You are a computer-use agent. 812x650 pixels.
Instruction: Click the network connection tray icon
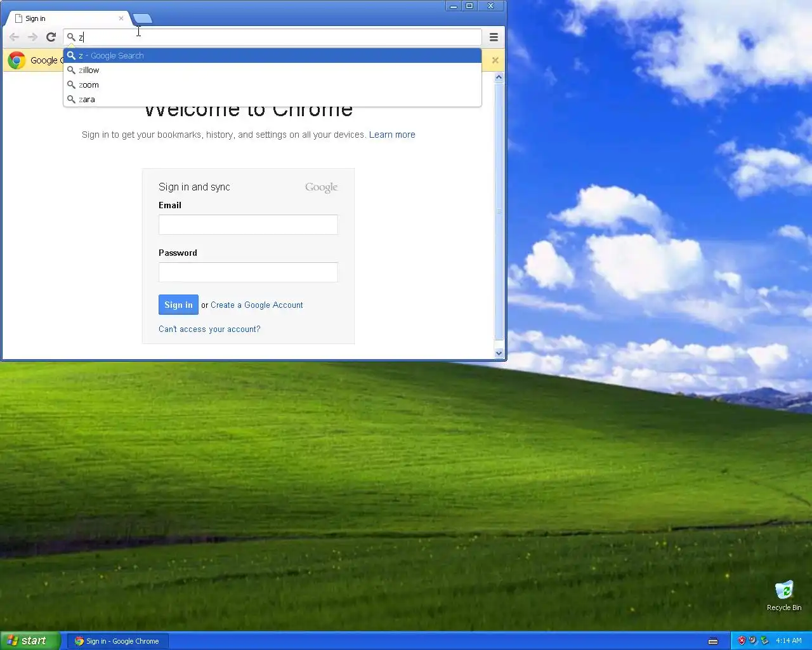point(764,640)
